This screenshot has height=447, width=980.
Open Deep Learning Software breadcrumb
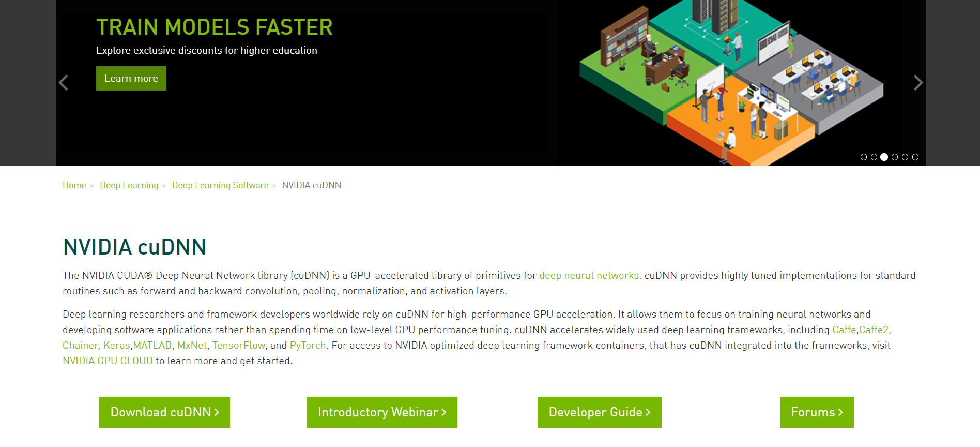pyautogui.click(x=220, y=185)
